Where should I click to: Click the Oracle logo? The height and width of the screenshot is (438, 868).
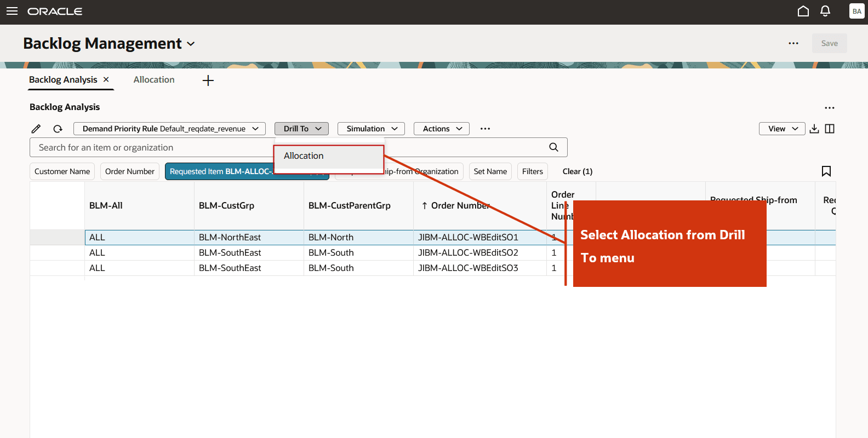click(x=55, y=11)
